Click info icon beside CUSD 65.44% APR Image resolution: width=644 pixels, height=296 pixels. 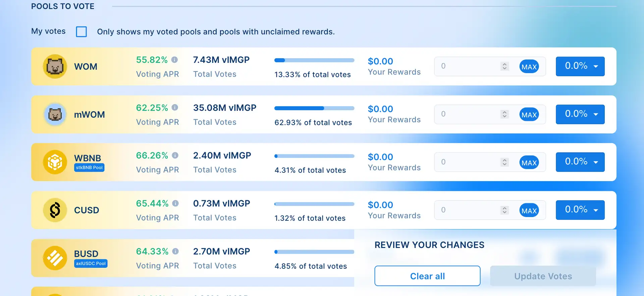click(175, 203)
